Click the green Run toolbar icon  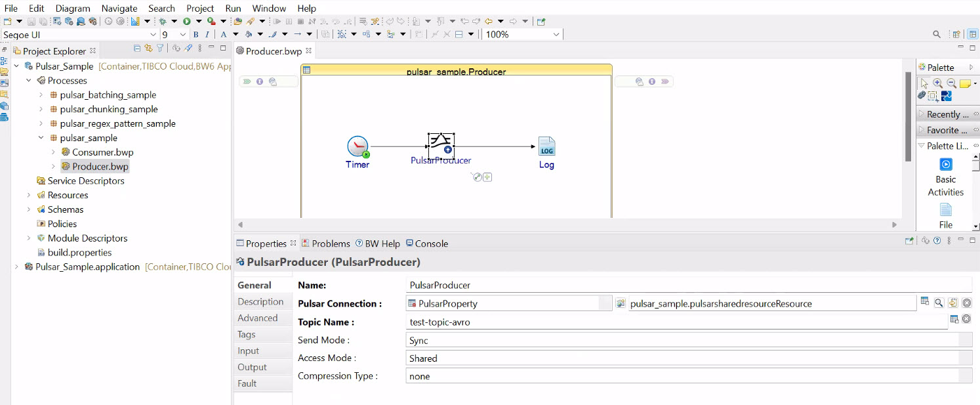[x=187, y=21]
